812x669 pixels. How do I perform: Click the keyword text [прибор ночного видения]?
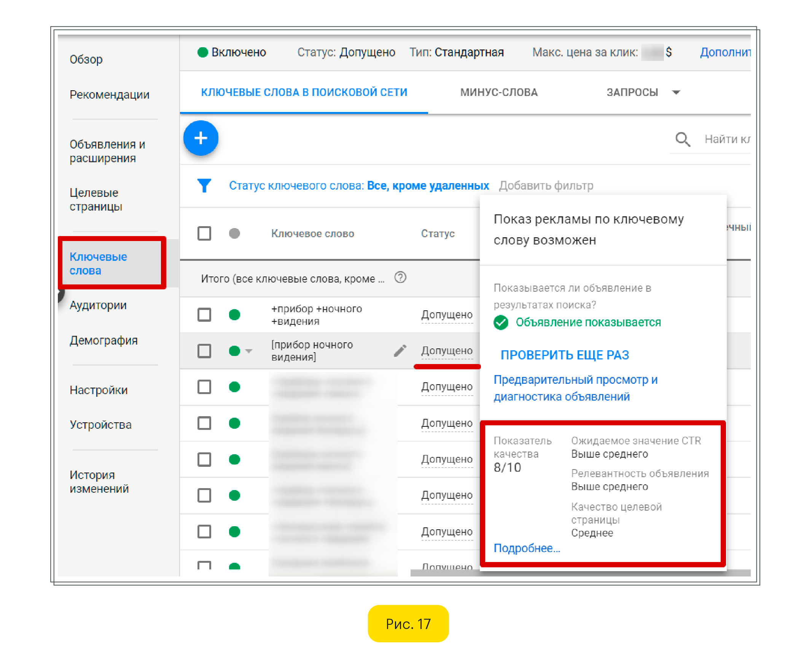point(312,350)
